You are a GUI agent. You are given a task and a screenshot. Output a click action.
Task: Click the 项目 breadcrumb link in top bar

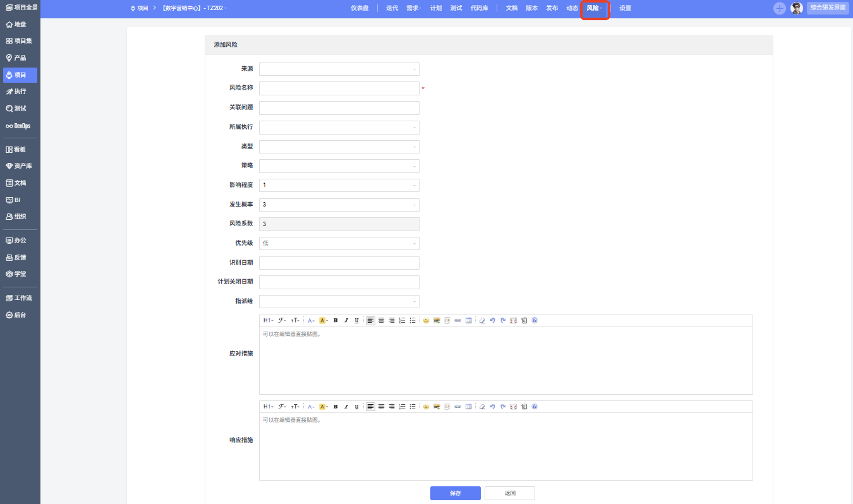click(x=139, y=8)
